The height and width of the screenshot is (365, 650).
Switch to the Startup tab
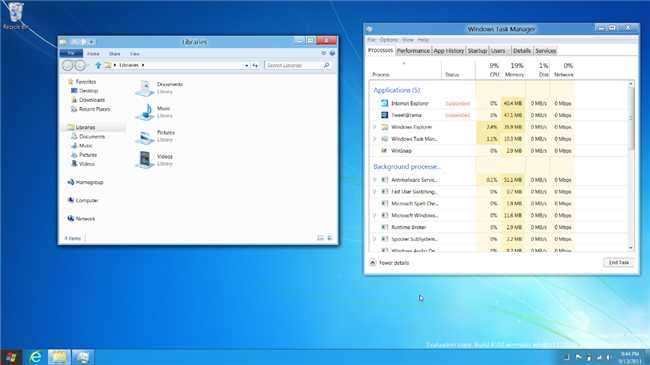click(x=477, y=51)
